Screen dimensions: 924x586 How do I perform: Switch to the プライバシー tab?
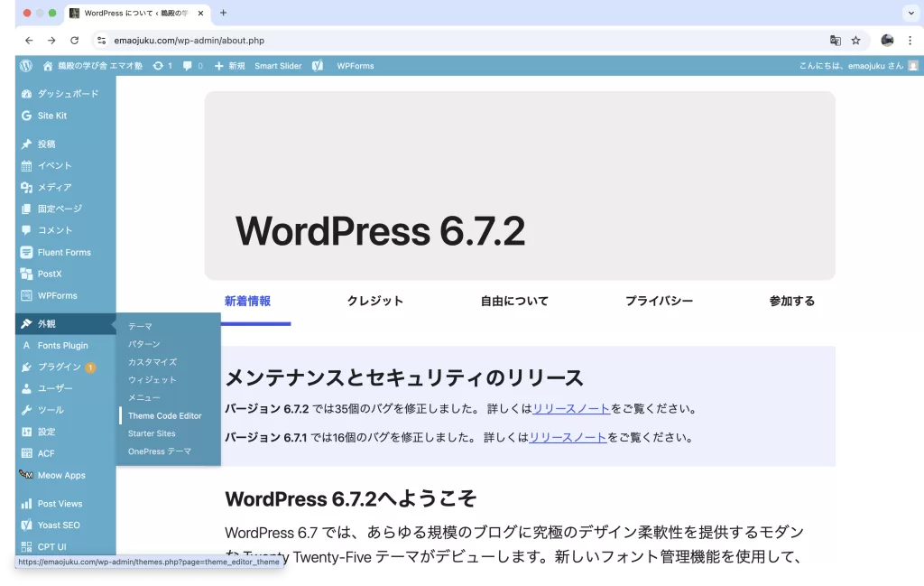[x=659, y=302]
